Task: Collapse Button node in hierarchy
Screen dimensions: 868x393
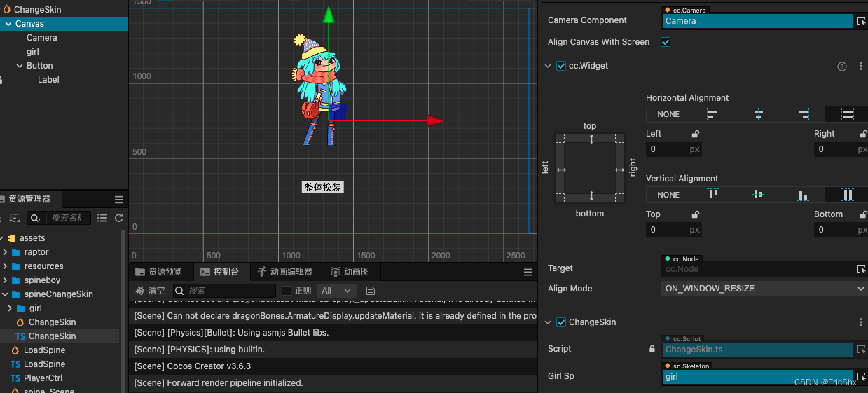Action: tap(20, 66)
